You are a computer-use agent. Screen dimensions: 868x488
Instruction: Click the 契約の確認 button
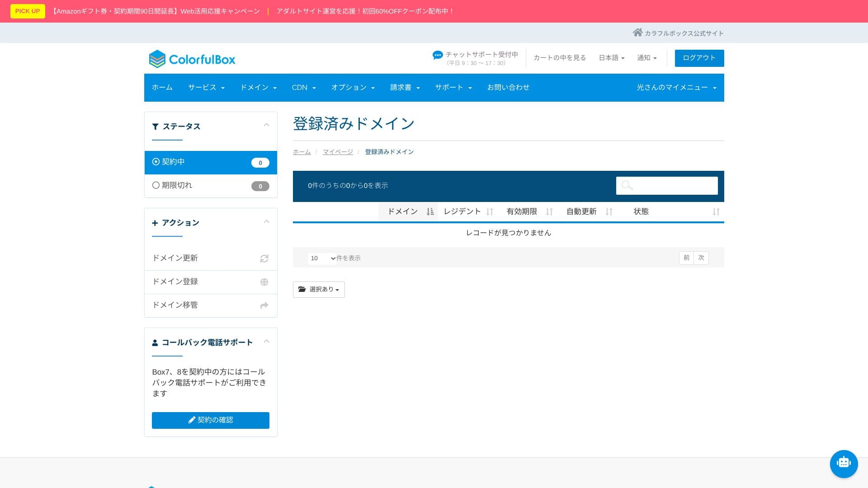click(210, 420)
